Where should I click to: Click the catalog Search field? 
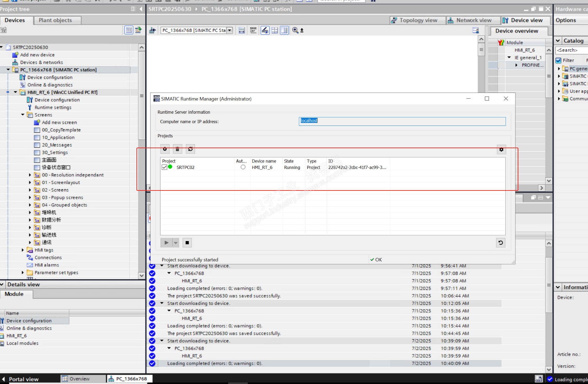pyautogui.click(x=572, y=50)
